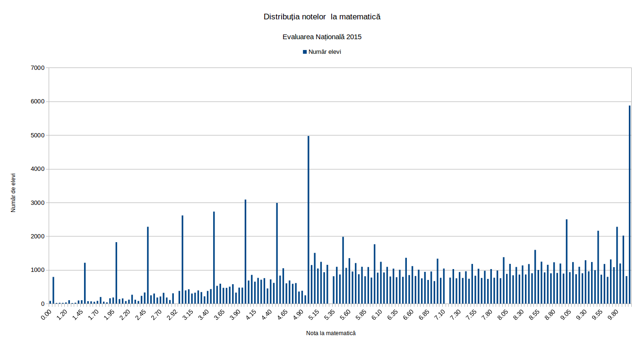Click the 1000 label on the vertical axis

(x=37, y=270)
